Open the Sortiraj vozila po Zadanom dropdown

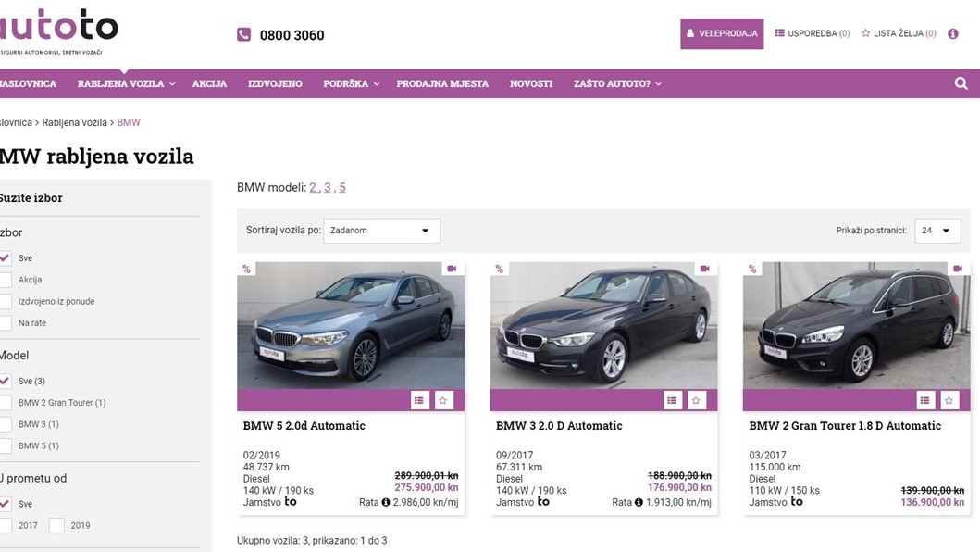pos(381,231)
